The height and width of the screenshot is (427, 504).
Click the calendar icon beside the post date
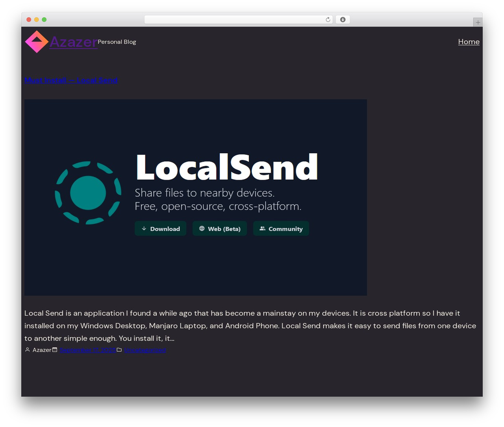55,350
